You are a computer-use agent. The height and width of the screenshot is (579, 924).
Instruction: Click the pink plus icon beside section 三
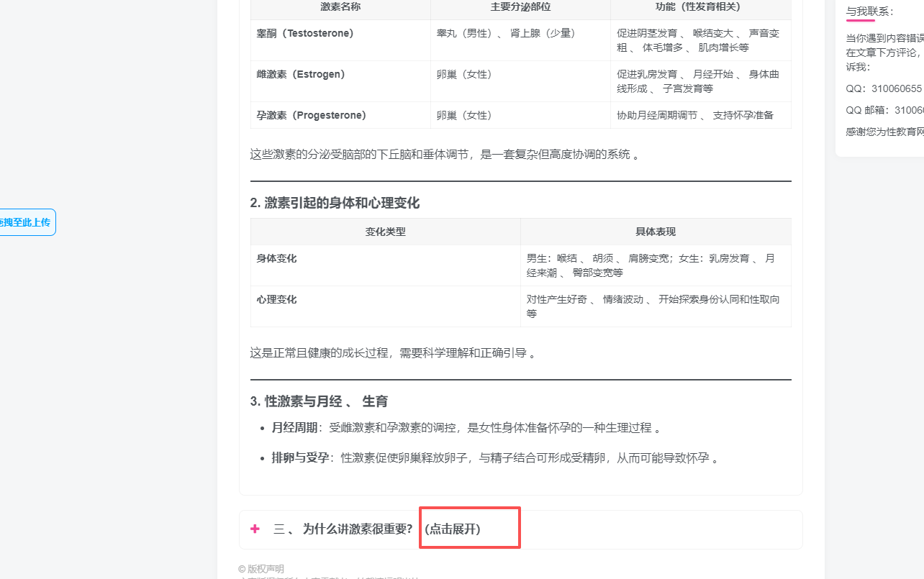coord(255,529)
